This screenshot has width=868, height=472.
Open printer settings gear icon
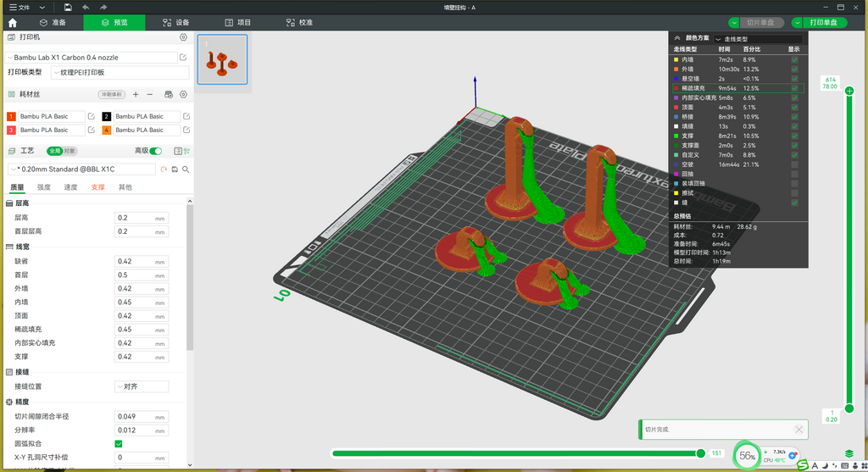tap(183, 37)
